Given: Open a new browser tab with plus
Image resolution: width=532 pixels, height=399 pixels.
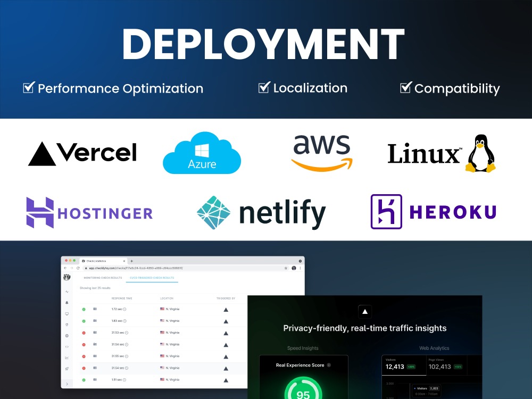Looking at the screenshot, I should [x=131, y=261].
